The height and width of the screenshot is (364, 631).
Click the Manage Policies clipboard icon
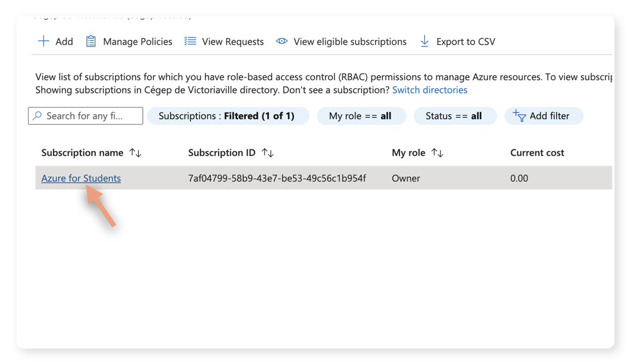[x=90, y=41]
